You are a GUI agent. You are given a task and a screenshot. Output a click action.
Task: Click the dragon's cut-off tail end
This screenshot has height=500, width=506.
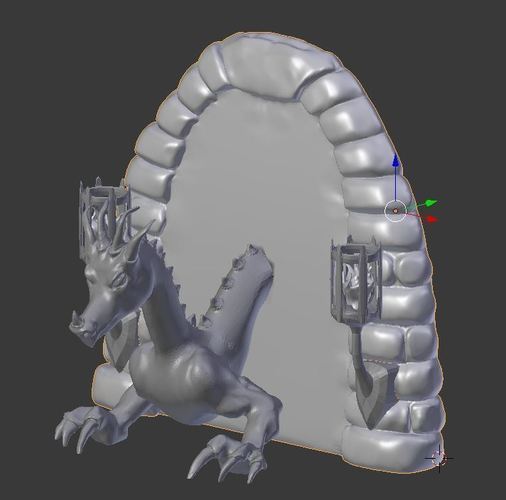point(254,257)
